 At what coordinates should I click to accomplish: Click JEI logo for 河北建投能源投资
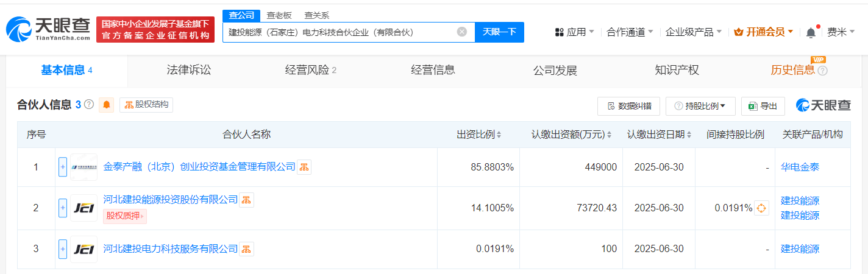84,208
